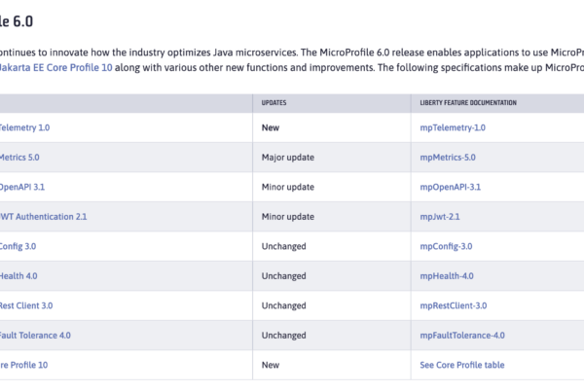Image resolution: width=584 pixels, height=392 pixels.
Task: Click the UPDATES column header
Action: 274,103
